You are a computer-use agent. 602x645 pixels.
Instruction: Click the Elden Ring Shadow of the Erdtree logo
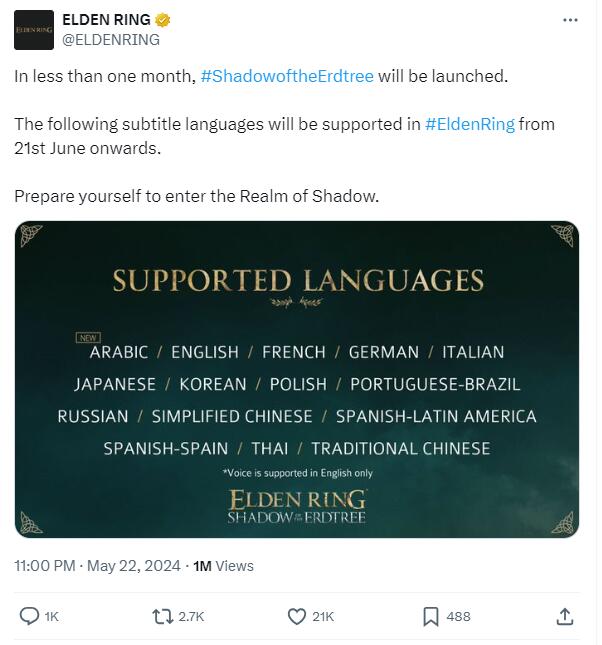[297, 506]
